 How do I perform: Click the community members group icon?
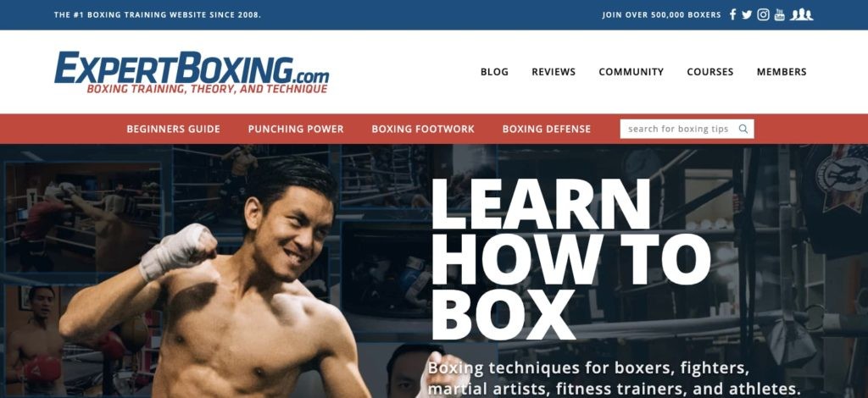[x=801, y=15]
